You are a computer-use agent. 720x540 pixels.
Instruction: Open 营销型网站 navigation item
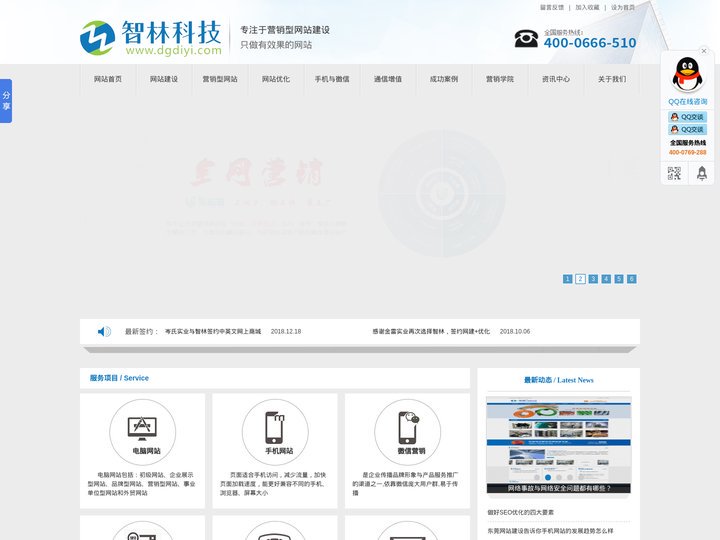[x=220, y=79]
